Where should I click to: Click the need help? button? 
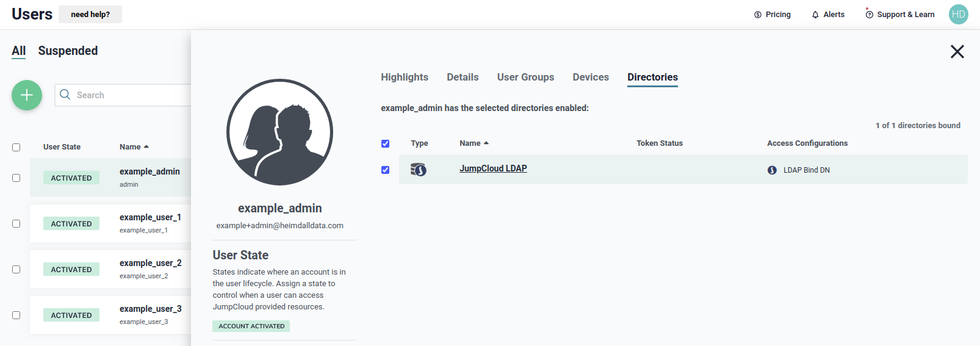[90, 15]
